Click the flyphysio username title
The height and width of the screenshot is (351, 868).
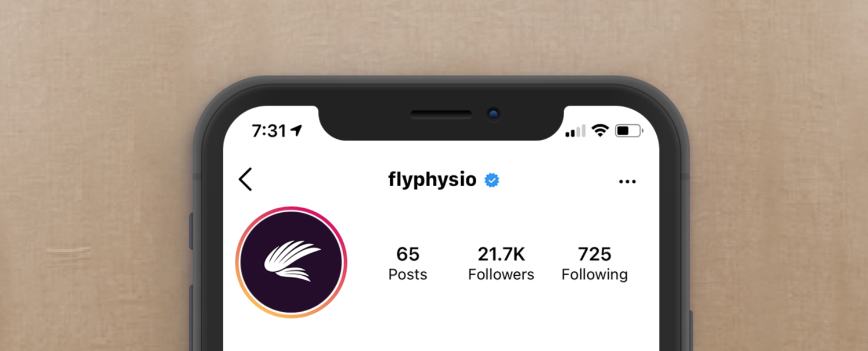(x=432, y=180)
